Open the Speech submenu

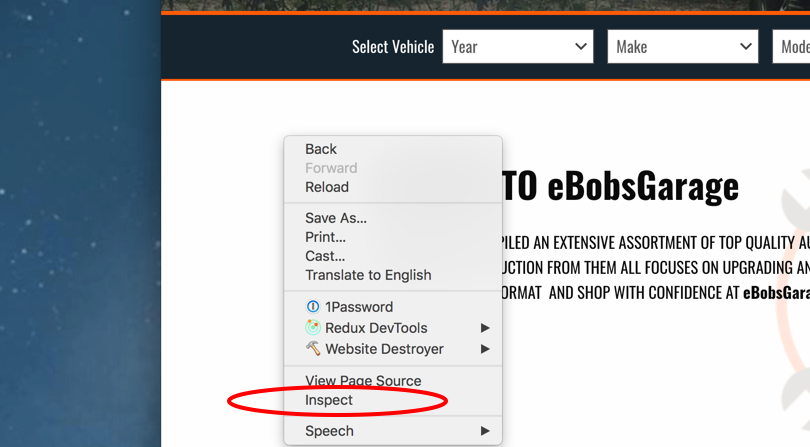coord(393,431)
